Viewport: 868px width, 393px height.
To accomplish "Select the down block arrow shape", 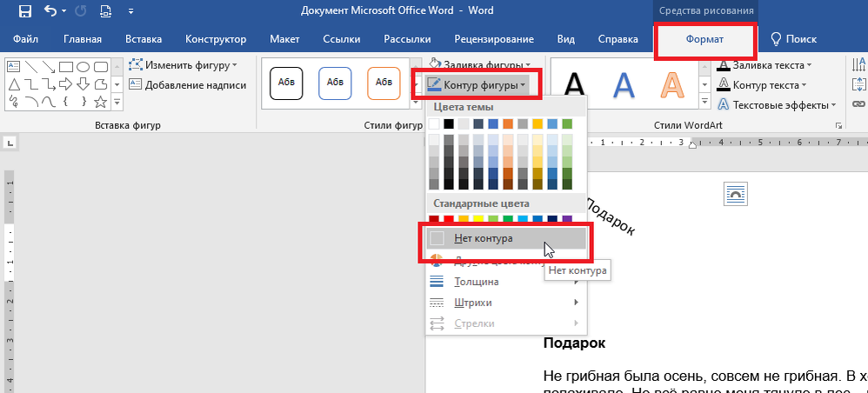I will pyautogui.click(x=83, y=84).
